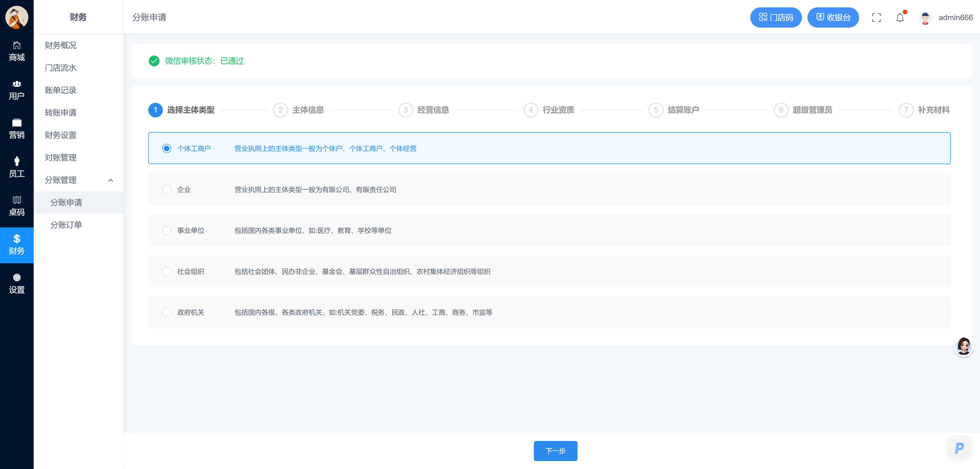Select the 事业单位 radio option

167,230
